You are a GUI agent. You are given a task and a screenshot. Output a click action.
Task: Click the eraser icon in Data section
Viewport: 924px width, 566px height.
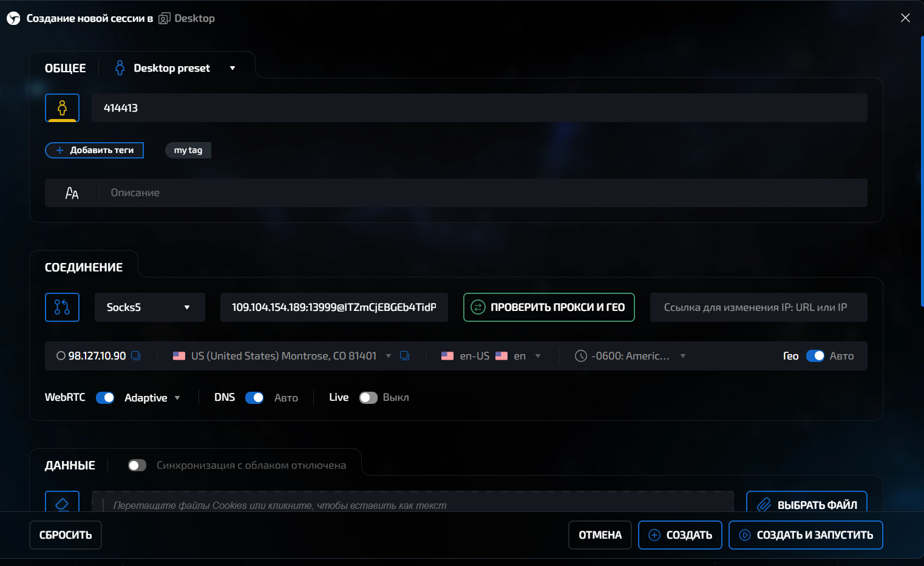[62, 503]
